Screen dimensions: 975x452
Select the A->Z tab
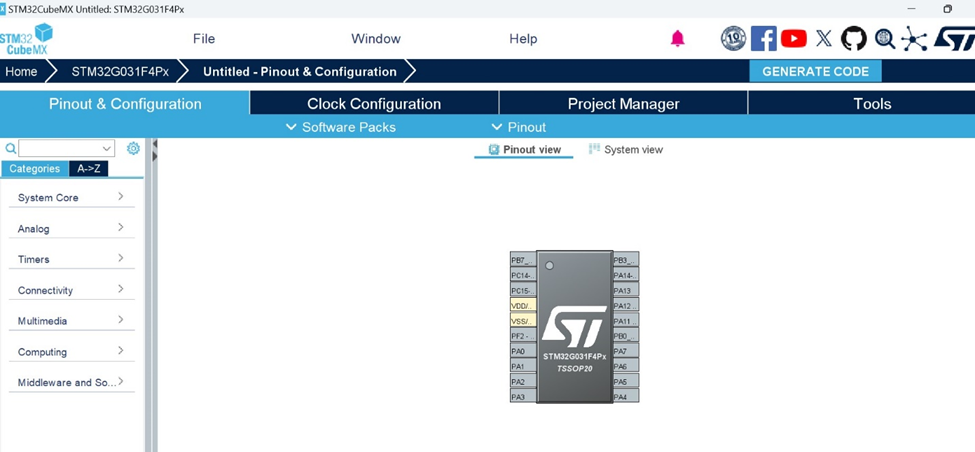coord(89,168)
